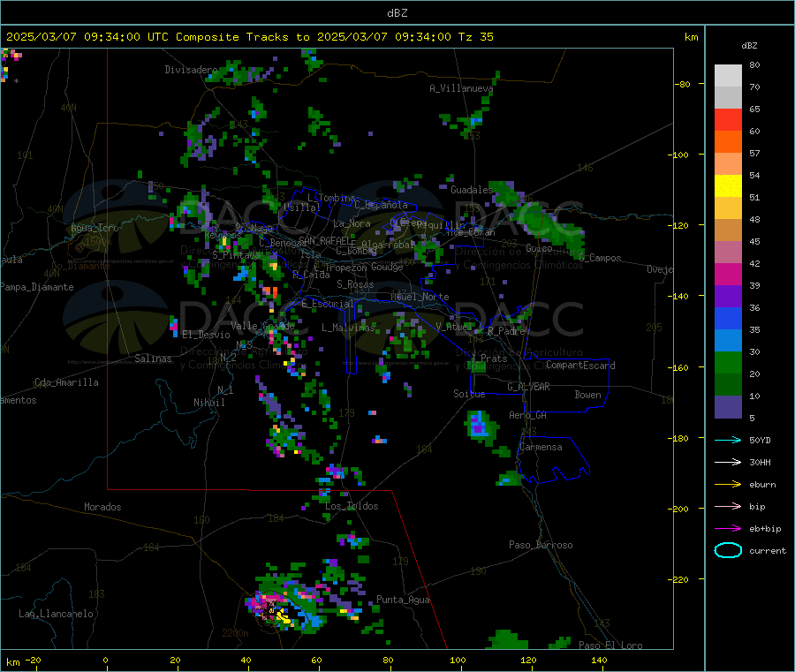Image resolution: width=795 pixels, height=672 pixels.
Task: Click the 'Lag.Llancanelo' map label
Action: 57,614
